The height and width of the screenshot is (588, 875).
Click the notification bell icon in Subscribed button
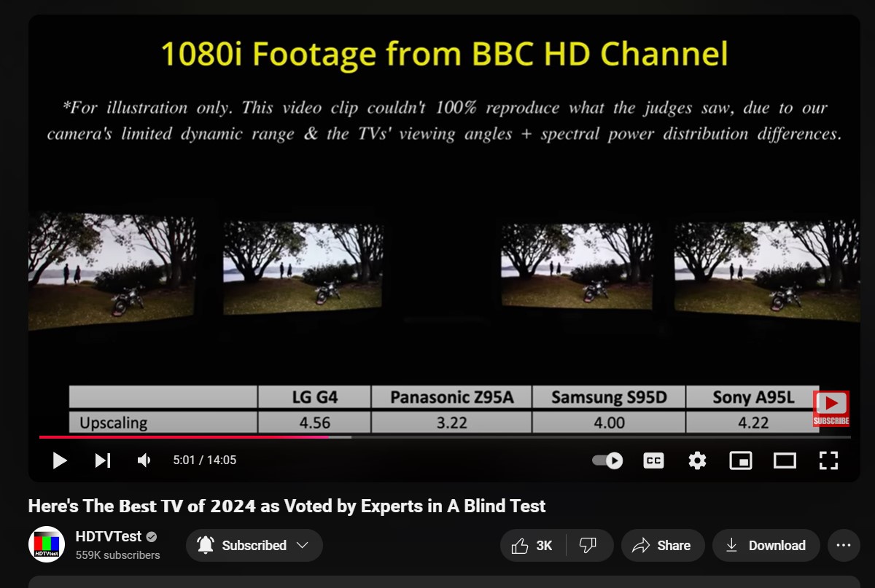(x=206, y=545)
